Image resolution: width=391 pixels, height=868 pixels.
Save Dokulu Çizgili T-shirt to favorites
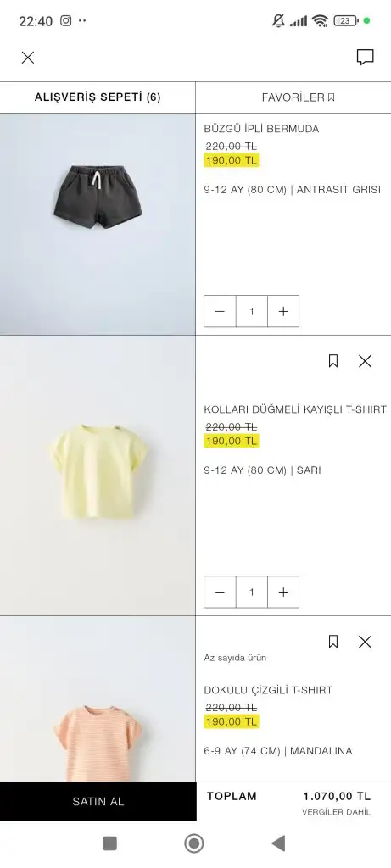tap(332, 642)
